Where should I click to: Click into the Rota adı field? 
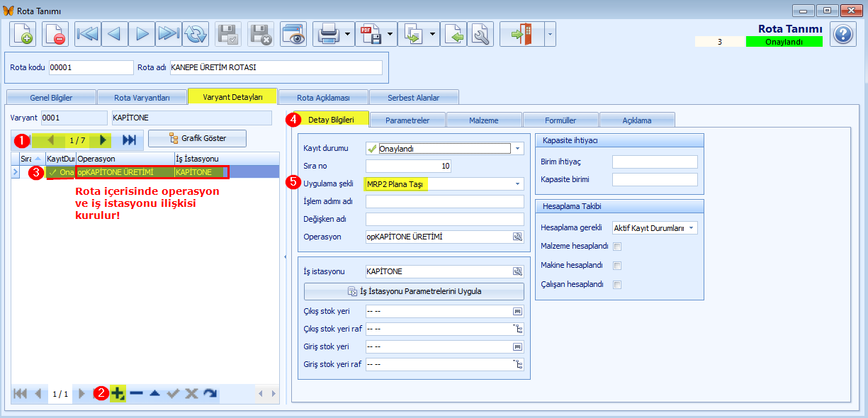click(x=276, y=67)
